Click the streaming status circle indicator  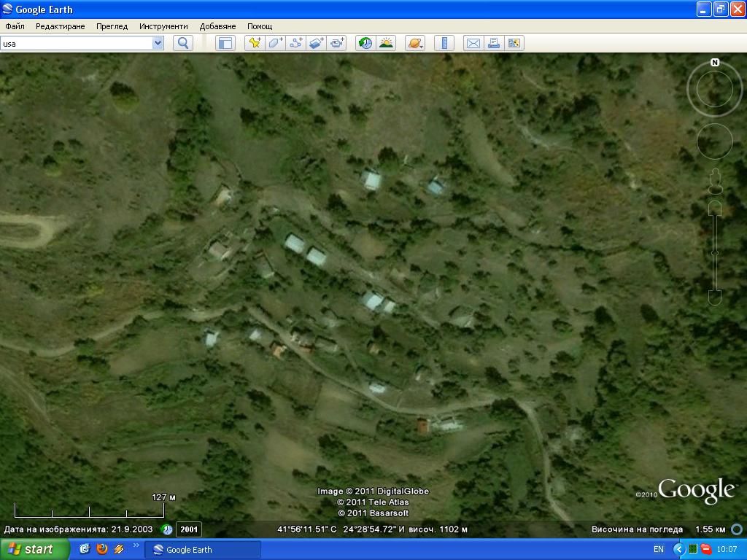point(737,529)
